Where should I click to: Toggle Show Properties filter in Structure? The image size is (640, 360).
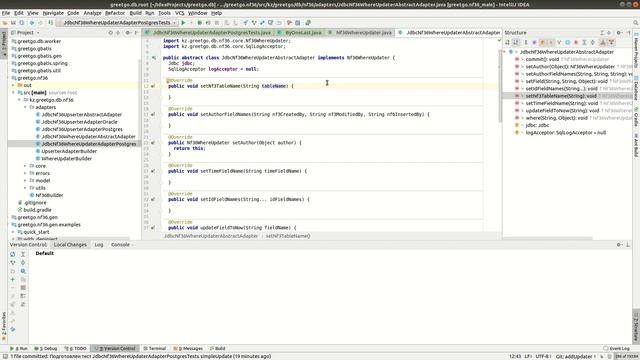click(534, 42)
